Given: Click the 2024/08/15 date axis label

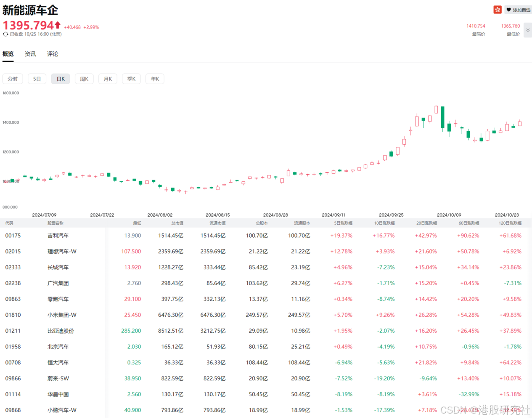Looking at the screenshot, I should [x=218, y=215].
